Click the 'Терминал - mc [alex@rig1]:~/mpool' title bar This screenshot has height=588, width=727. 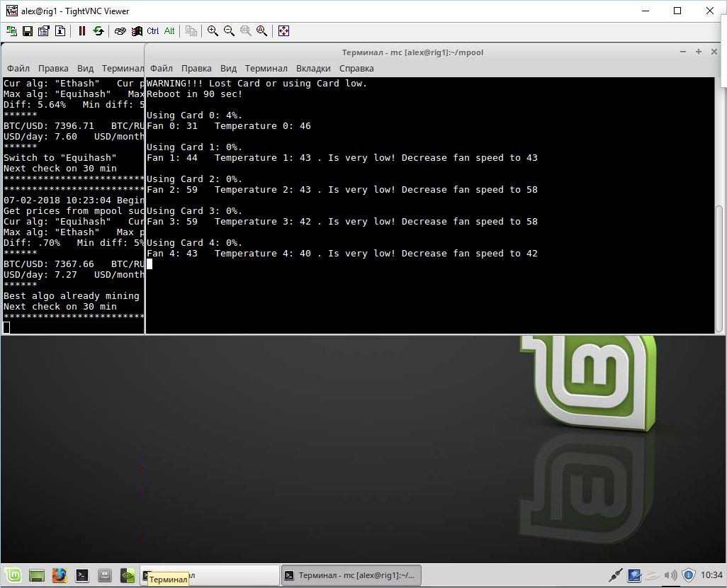(x=412, y=52)
